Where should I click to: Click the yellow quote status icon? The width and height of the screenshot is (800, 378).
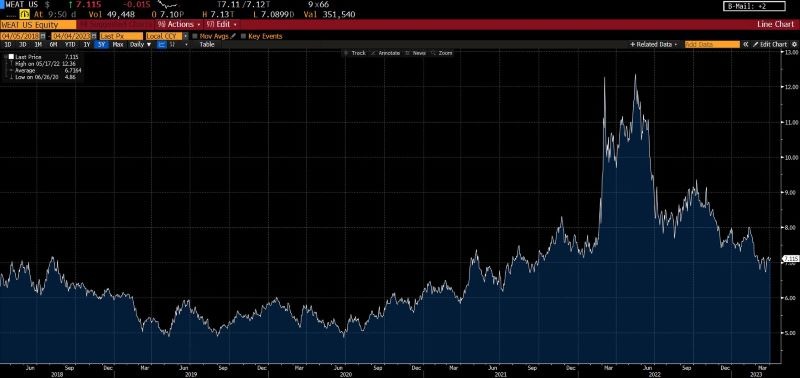click(x=24, y=14)
